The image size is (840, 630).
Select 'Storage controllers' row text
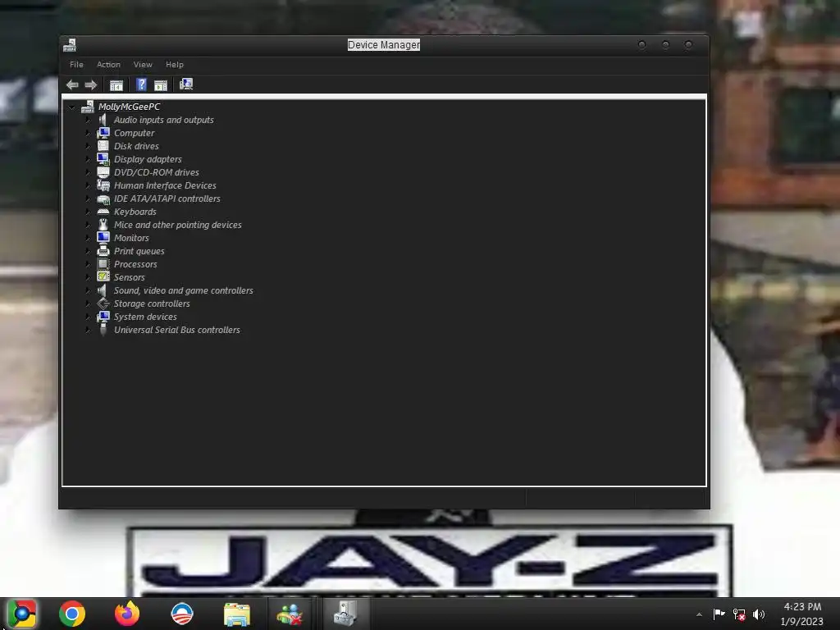click(152, 304)
